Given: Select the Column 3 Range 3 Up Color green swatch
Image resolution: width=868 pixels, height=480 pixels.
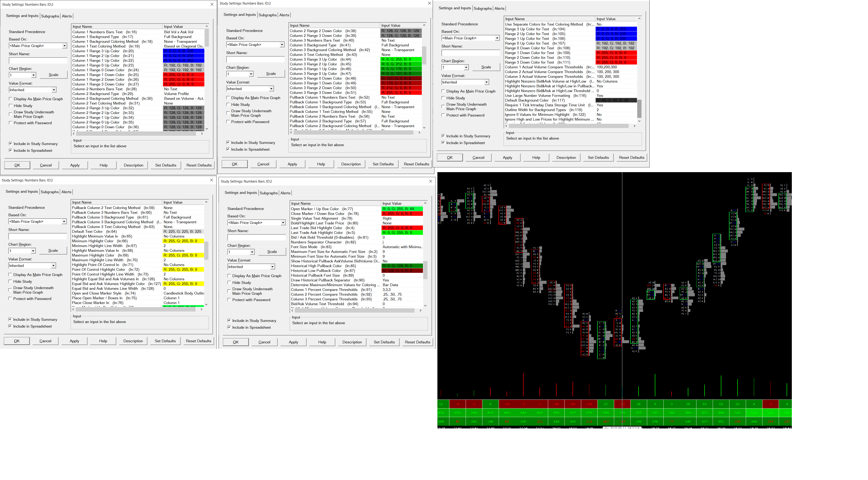Looking at the screenshot, I should click(401, 59).
